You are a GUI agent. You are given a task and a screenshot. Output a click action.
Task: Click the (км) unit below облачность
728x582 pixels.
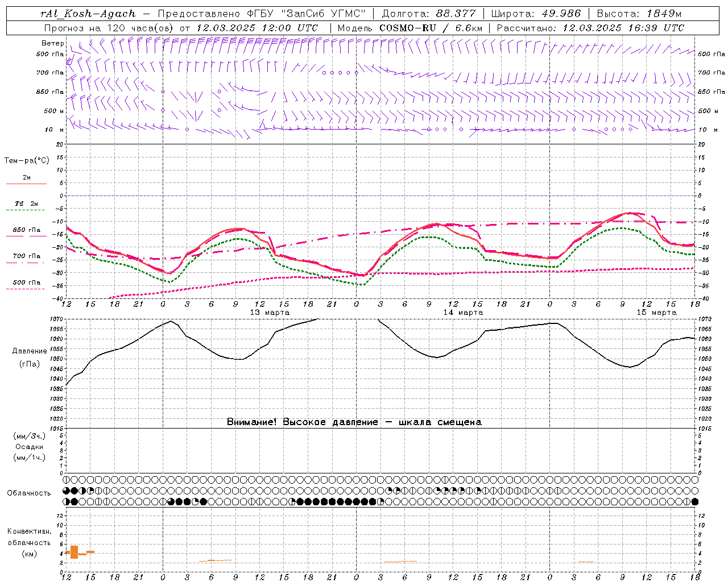point(30,554)
